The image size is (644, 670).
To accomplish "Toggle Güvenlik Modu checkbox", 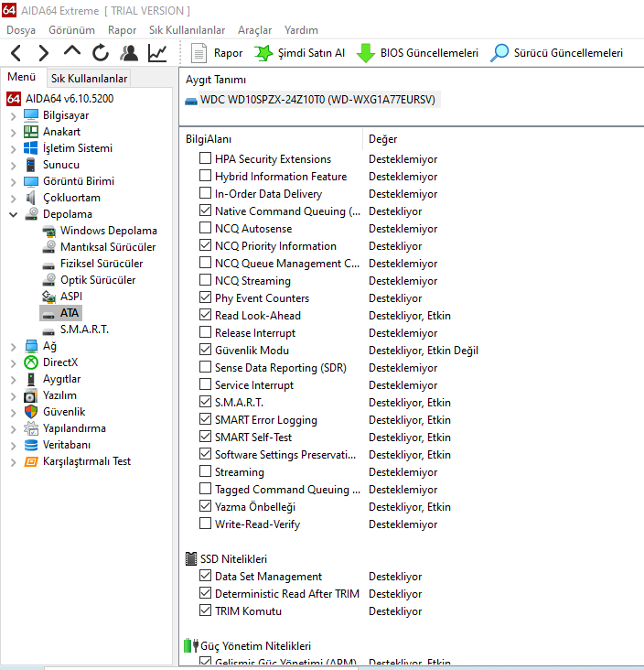I will [206, 349].
